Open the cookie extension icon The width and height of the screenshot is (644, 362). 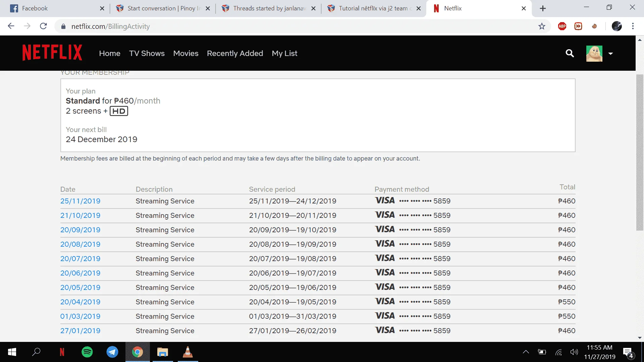[594, 26]
